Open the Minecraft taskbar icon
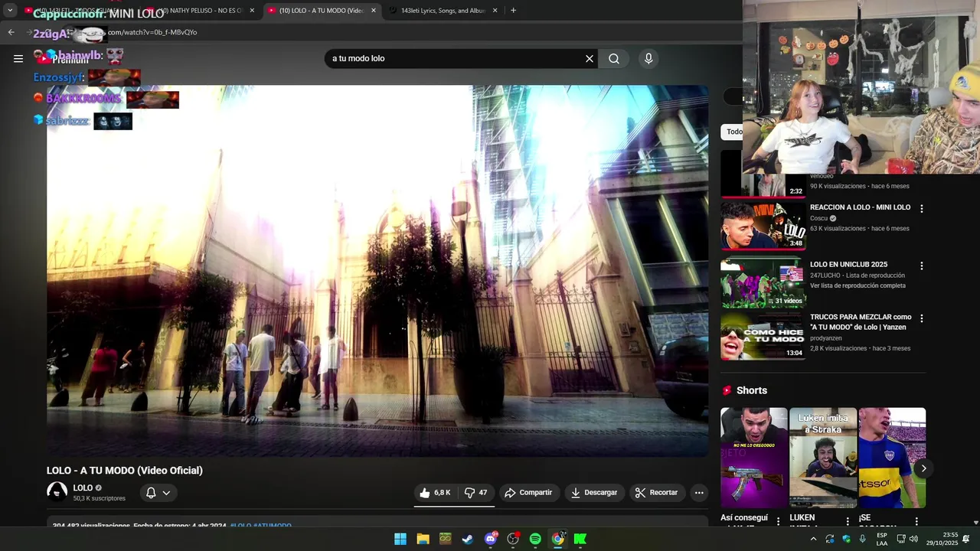This screenshot has width=980, height=551. [445, 539]
